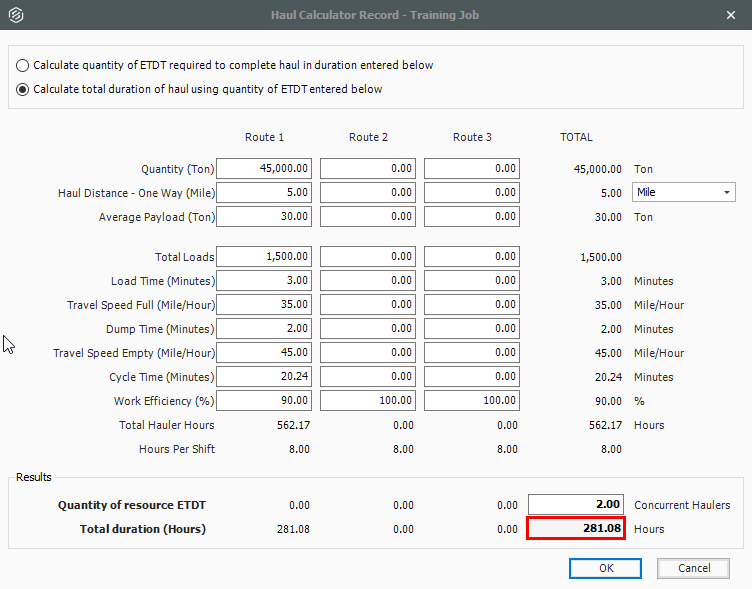The image size is (752, 589).
Task: Edit Concurrent Haulers quantity field
Action: click(x=576, y=505)
